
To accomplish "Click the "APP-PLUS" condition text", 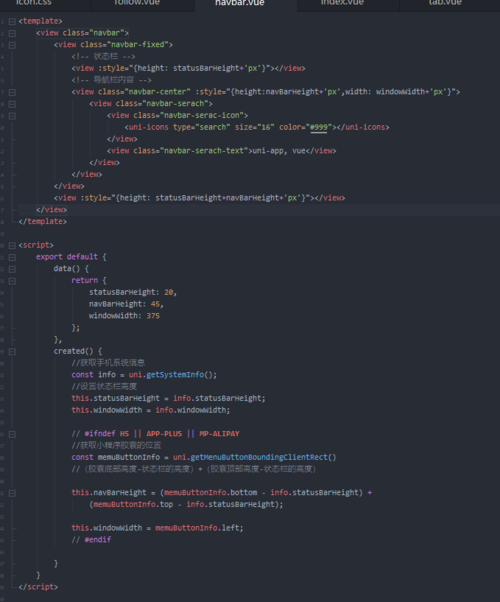I will tap(164, 434).
